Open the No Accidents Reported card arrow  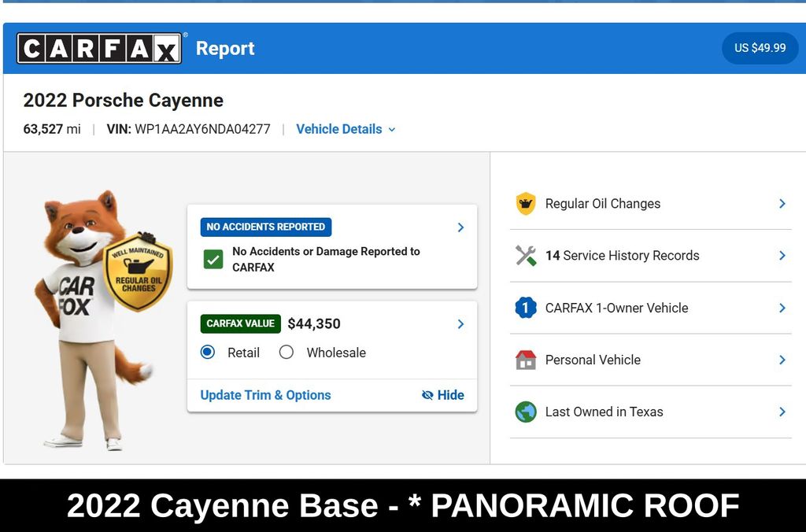[460, 227]
